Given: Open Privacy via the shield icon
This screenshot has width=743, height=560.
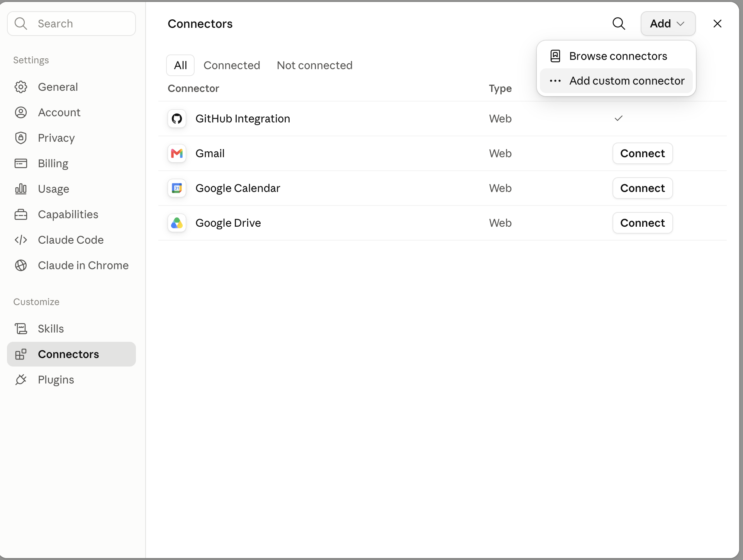Looking at the screenshot, I should 21,138.
